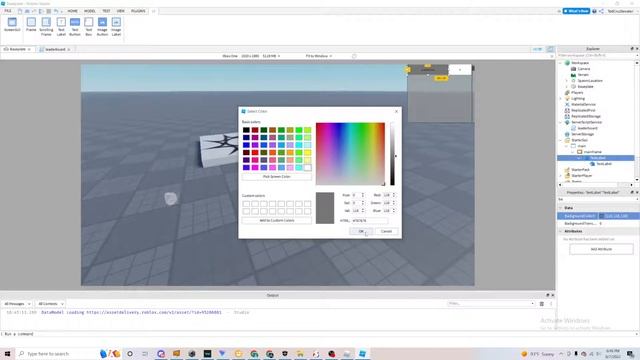This screenshot has height=360, width=640.
Task: Pick the white basic color swatch
Action: (307, 167)
